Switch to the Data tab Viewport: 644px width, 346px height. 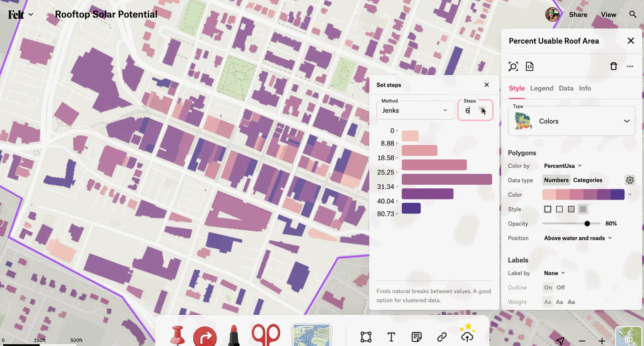[x=566, y=88]
